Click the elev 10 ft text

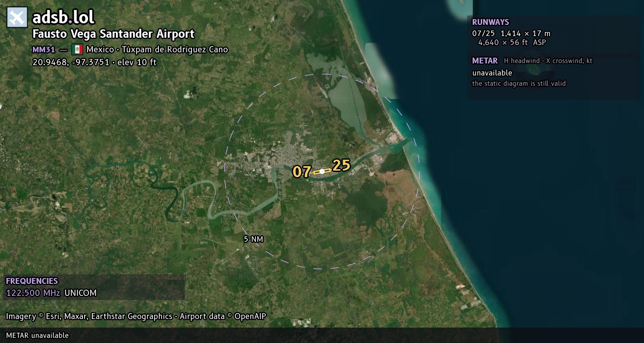point(137,62)
